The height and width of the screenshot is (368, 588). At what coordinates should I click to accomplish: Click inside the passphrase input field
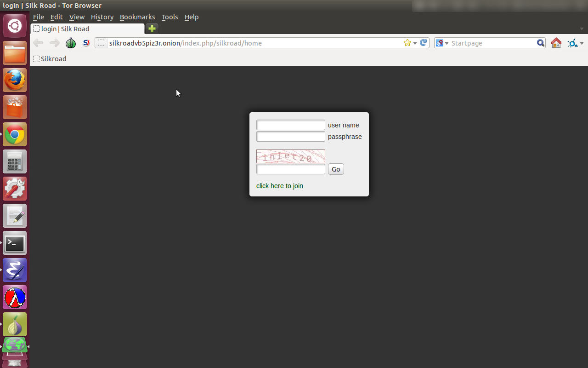point(290,136)
